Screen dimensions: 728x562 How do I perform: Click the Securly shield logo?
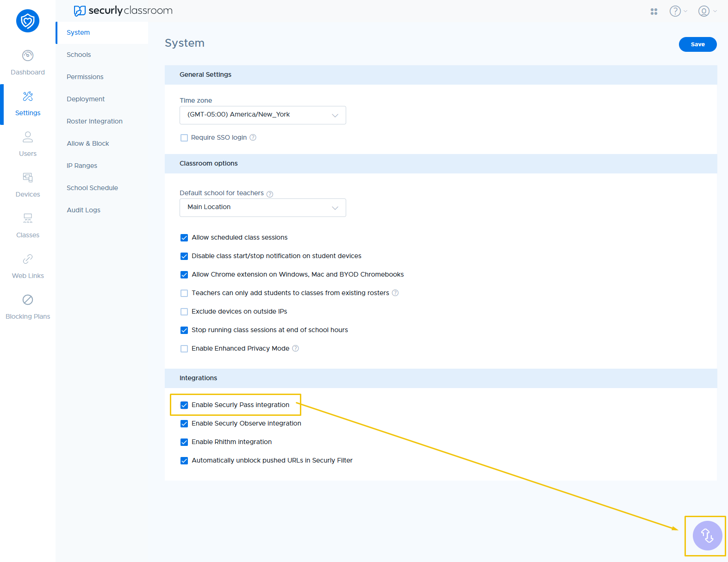[x=28, y=21]
